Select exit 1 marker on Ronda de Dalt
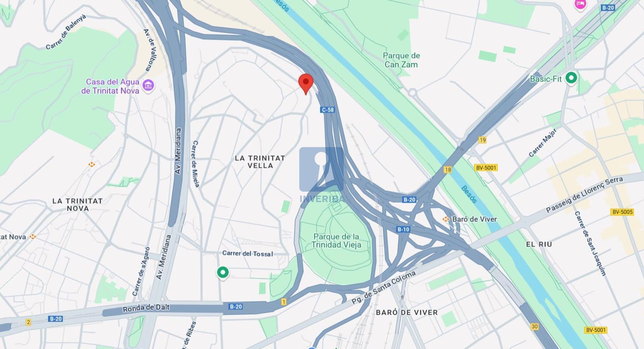 tap(284, 302)
